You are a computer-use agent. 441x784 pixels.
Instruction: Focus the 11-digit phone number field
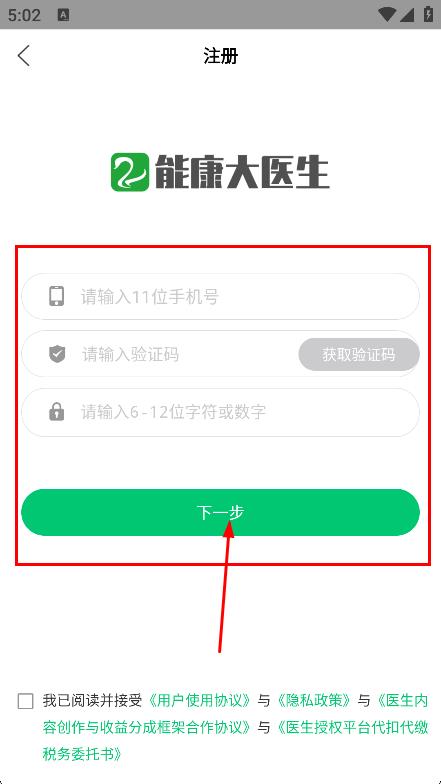click(x=220, y=296)
